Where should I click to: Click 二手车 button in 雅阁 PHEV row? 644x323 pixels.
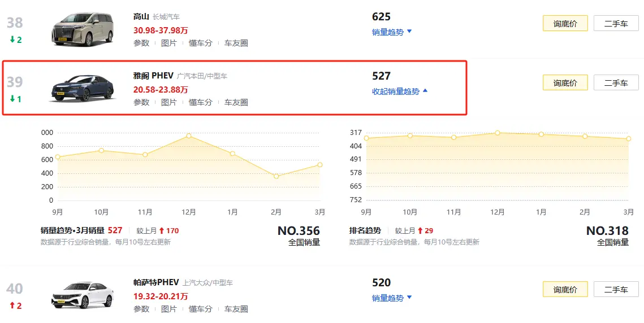pos(616,82)
